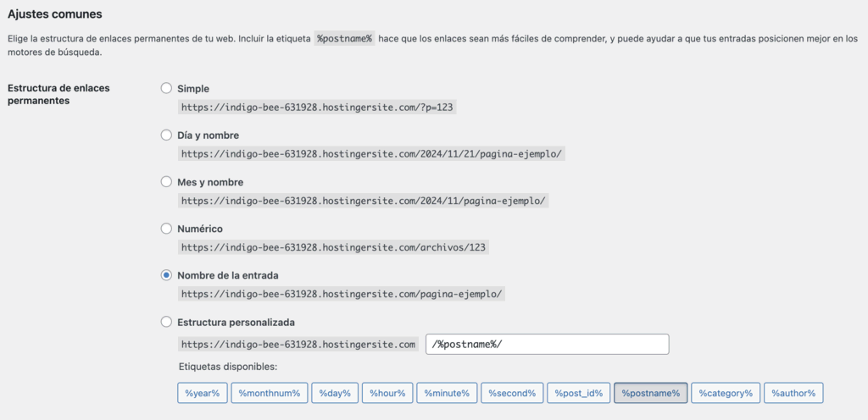
Task: Insert the %monthnum% tag
Action: (269, 393)
